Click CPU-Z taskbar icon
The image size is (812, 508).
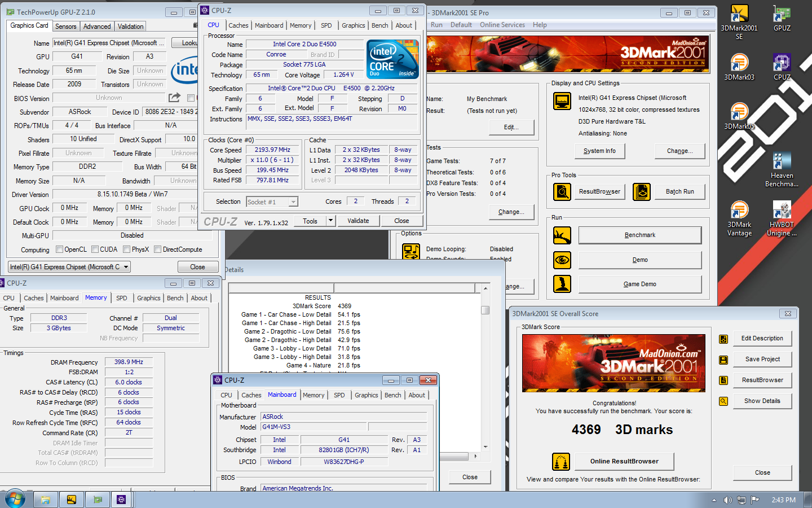(x=121, y=500)
